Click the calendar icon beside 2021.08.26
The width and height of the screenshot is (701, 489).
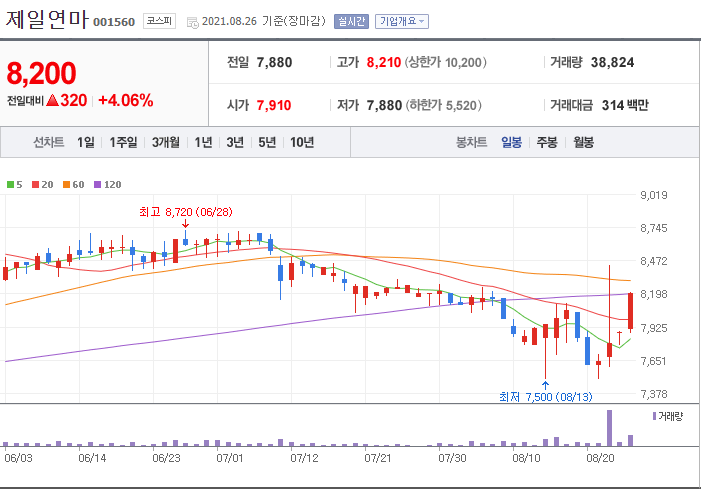193,22
